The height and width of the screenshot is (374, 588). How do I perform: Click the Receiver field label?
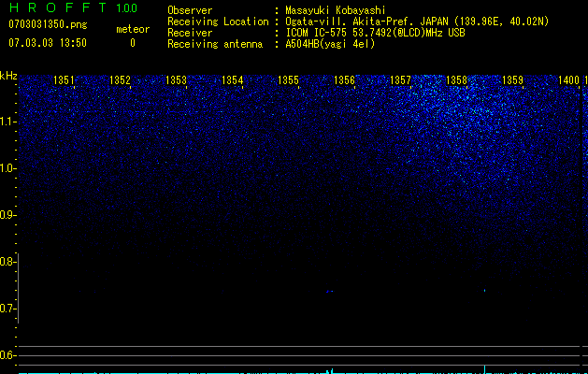(x=190, y=33)
